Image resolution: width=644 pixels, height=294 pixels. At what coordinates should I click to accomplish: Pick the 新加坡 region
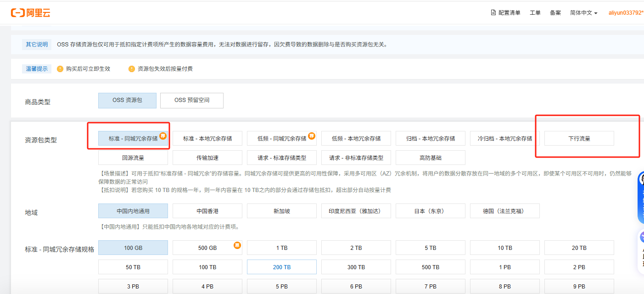(282, 211)
